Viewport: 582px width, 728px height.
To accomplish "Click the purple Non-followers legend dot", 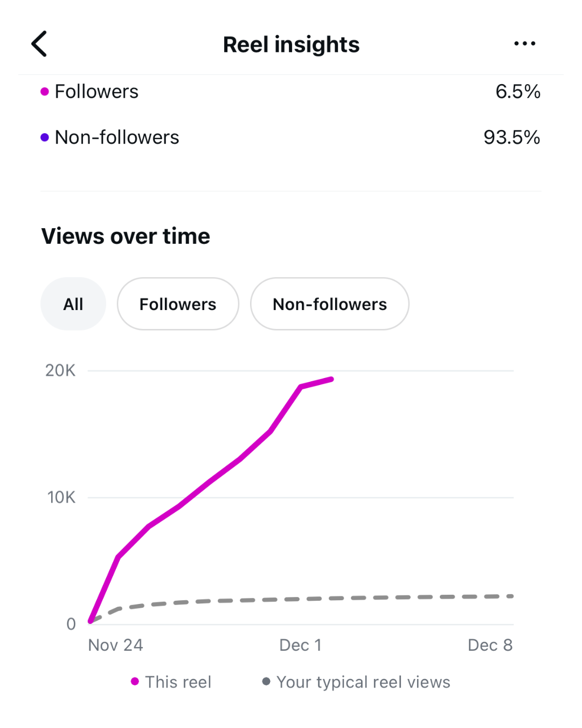I will tap(45, 138).
